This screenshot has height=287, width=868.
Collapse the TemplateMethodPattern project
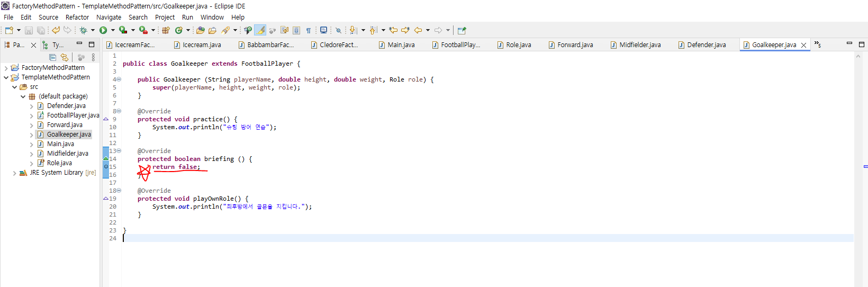pyautogui.click(x=6, y=77)
